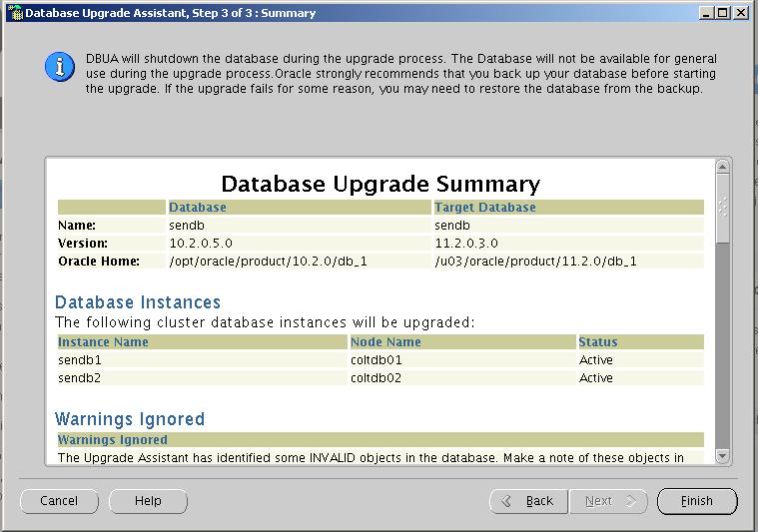The width and height of the screenshot is (758, 532).
Task: Click Finish to start the upgrade
Action: tap(697, 501)
